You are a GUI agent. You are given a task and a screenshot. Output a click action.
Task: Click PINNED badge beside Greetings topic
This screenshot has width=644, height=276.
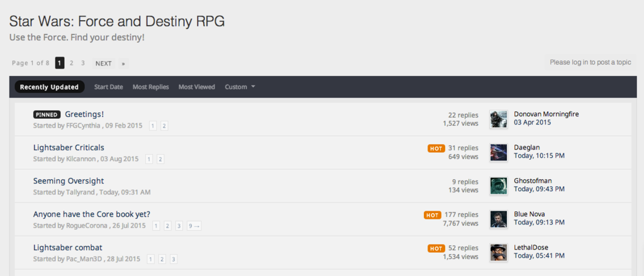(x=47, y=114)
